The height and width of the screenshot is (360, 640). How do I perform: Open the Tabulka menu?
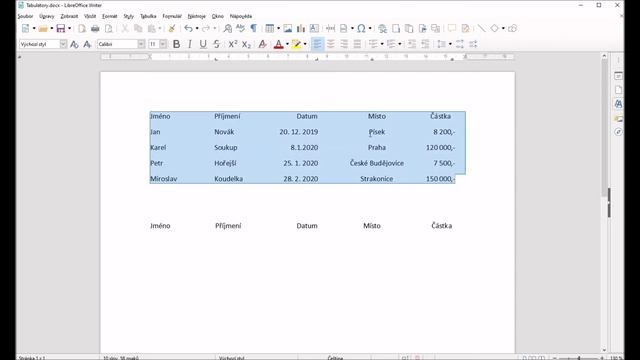(x=148, y=16)
